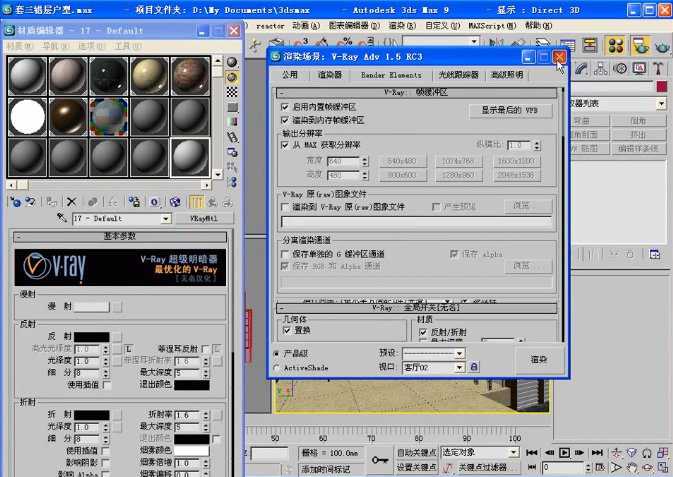This screenshot has width=673, height=477.
Task: Open the Material Editor toolbar icon
Action: 615,46
